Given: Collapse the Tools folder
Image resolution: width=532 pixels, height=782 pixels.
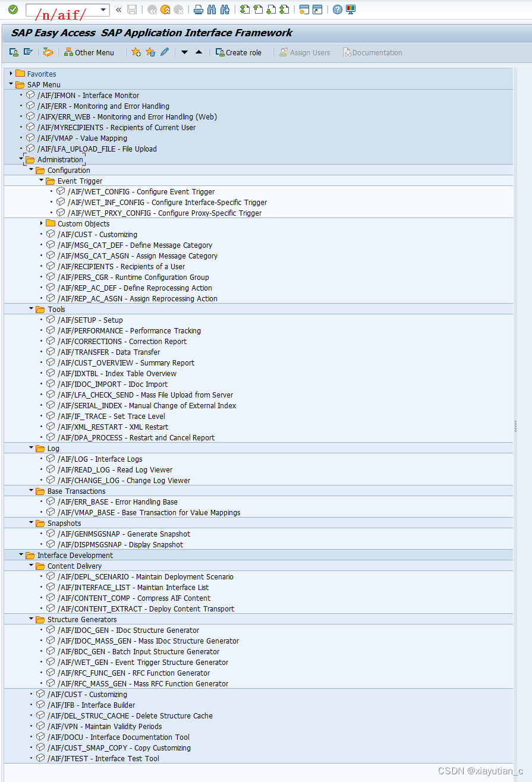Looking at the screenshot, I should tap(31, 308).
